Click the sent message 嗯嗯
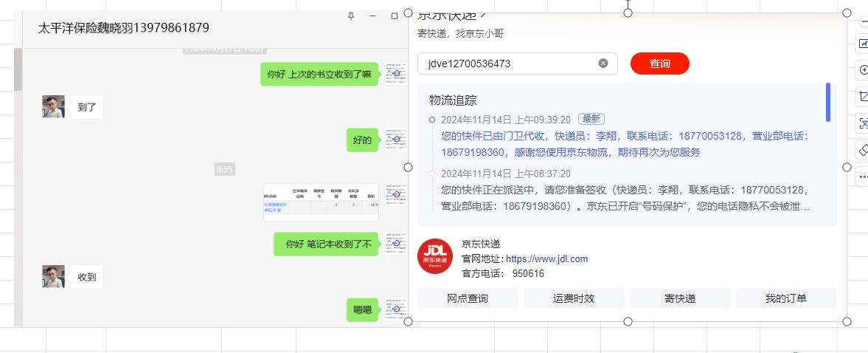 point(363,309)
